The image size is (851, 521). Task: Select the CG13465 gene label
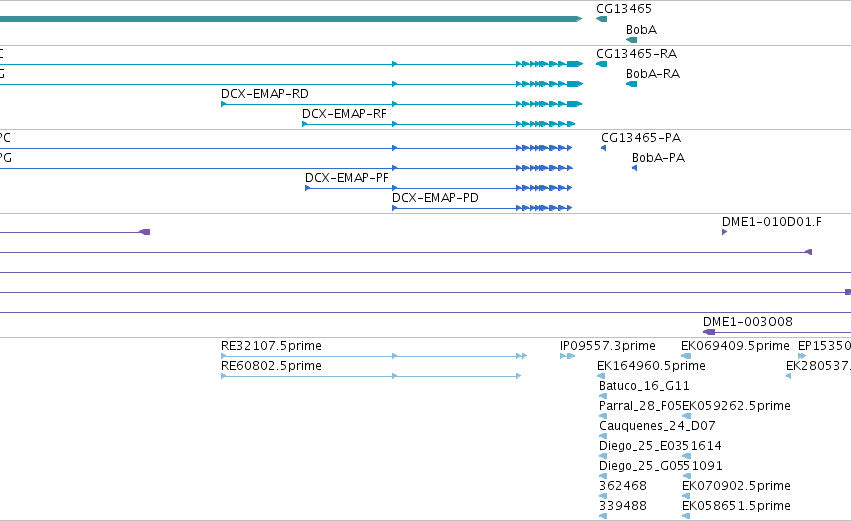click(x=624, y=9)
